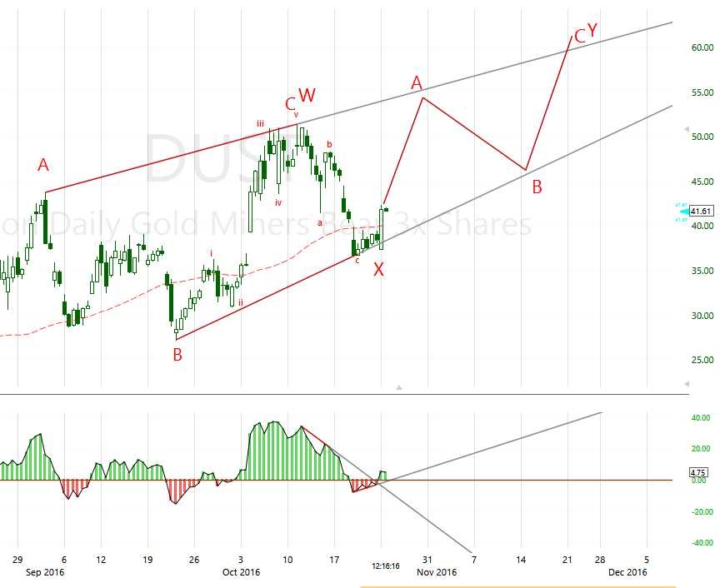This screenshot has height=588, width=725.
Task: Click the gray arrow below the 25.00 price
Action: point(686,383)
